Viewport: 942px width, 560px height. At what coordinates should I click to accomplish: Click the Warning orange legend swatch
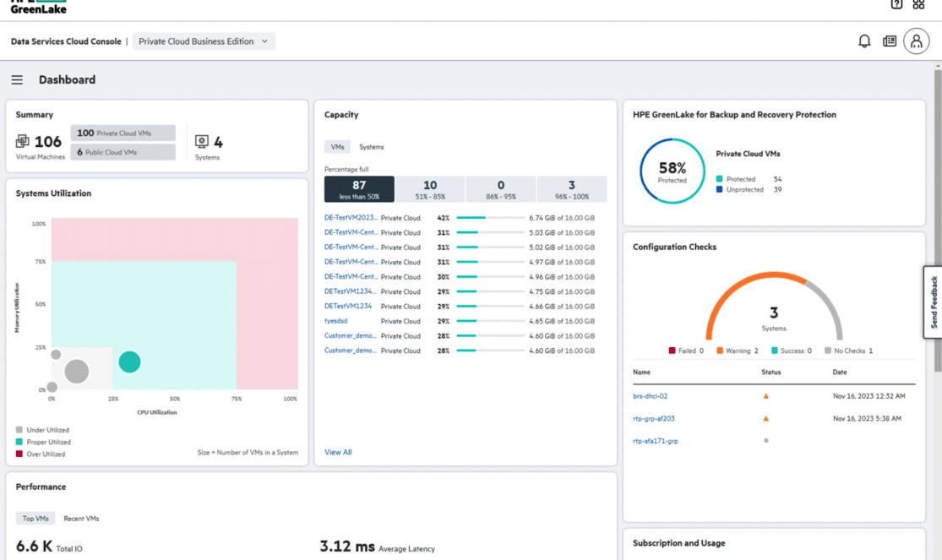(720, 351)
